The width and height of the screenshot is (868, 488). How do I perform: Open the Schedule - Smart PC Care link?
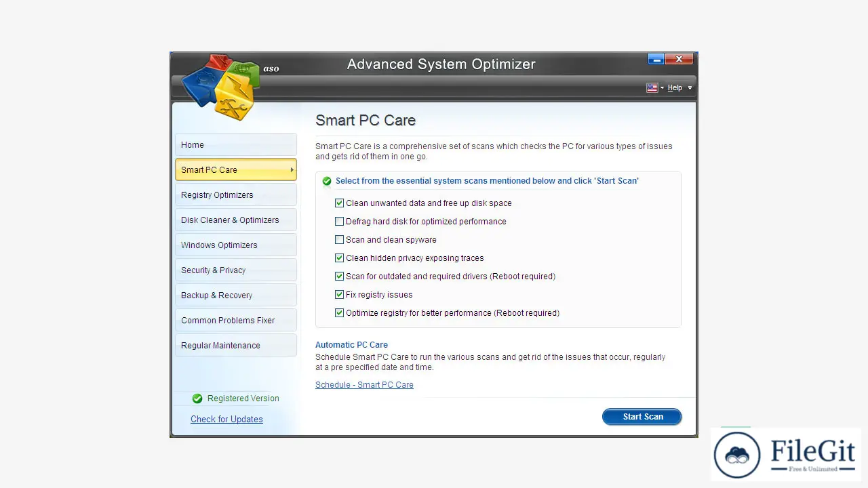pyautogui.click(x=364, y=384)
